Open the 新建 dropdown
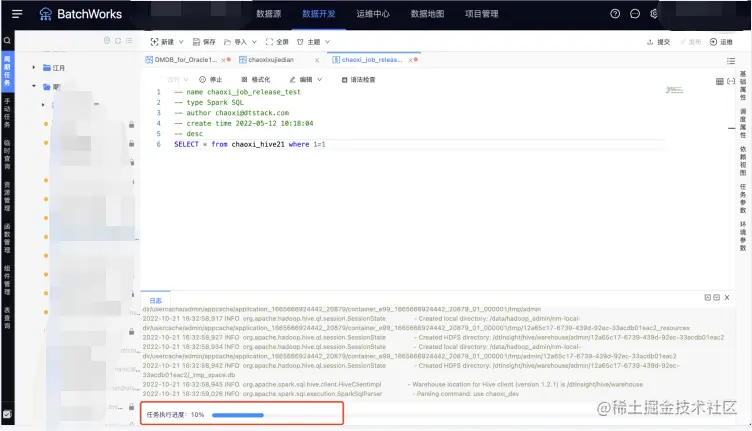This screenshot has width=752, height=431. point(167,42)
